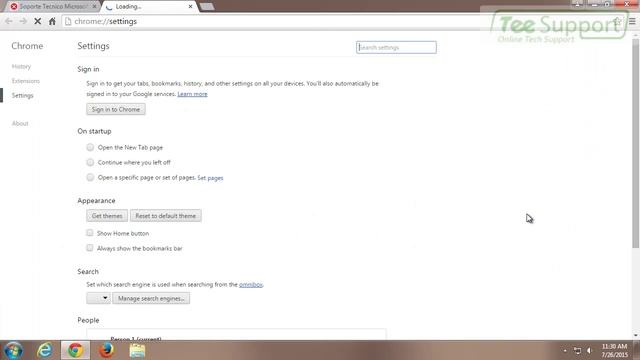Image resolution: width=640 pixels, height=360 pixels.
Task: Open the Windows Start menu
Action: (13, 350)
